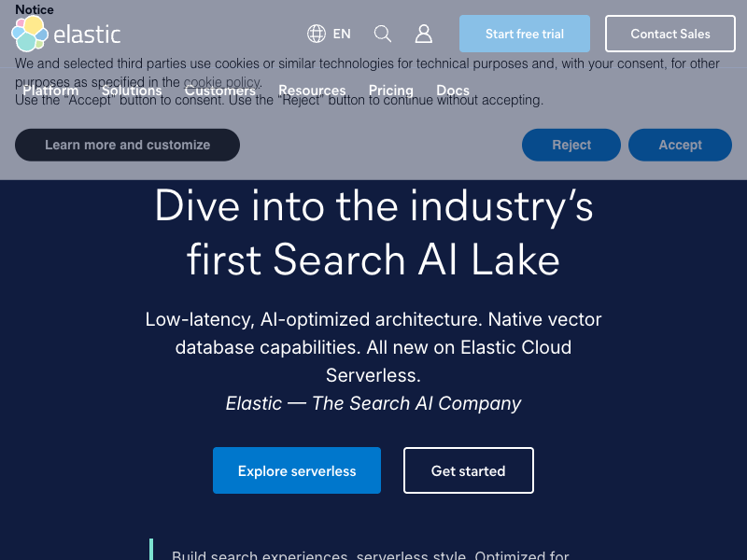This screenshot has height=560, width=747.
Task: Reject cookies
Action: click(571, 145)
